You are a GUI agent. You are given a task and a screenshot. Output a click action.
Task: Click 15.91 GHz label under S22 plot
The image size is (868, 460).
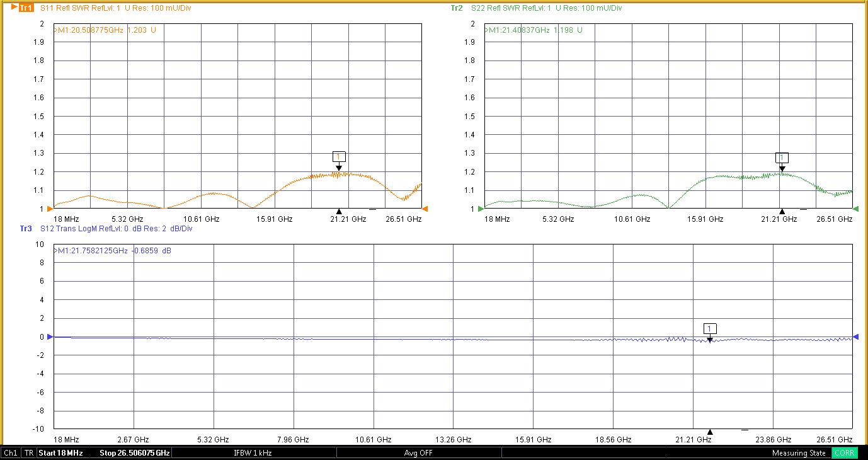706,219
